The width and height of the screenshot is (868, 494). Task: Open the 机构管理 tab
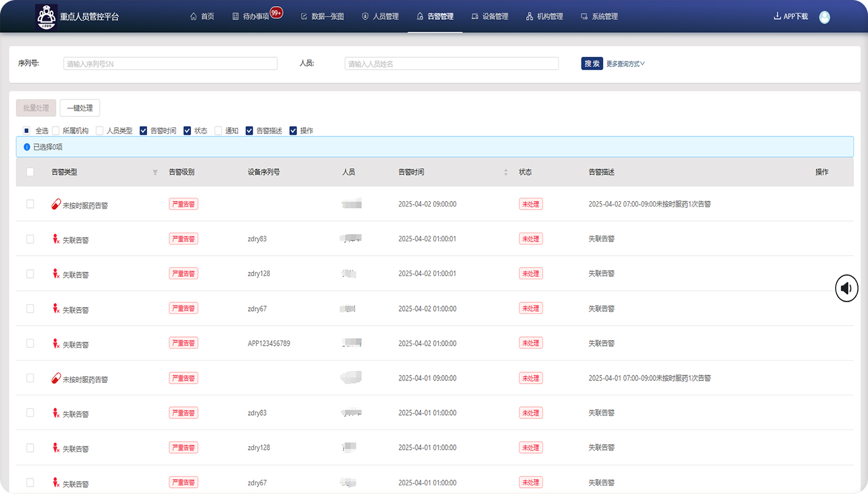click(x=545, y=17)
